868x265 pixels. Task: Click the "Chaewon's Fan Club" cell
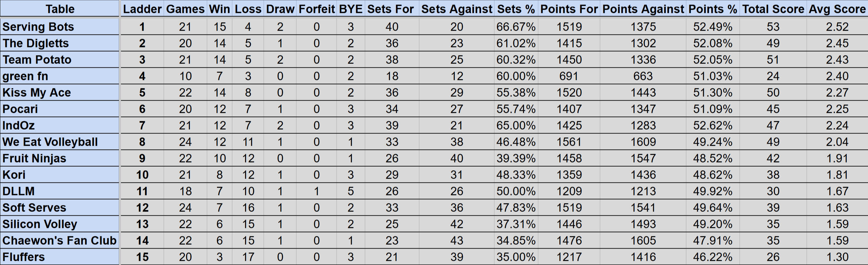tap(59, 240)
